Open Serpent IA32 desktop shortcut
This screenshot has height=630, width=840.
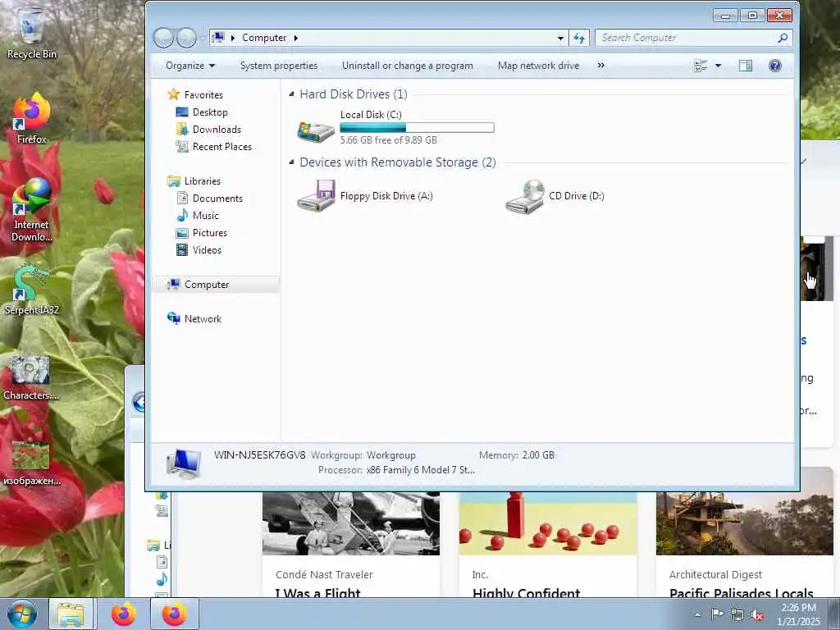31,290
